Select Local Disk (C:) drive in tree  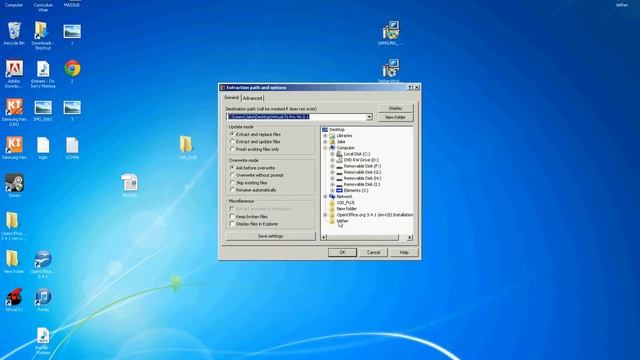click(x=357, y=154)
